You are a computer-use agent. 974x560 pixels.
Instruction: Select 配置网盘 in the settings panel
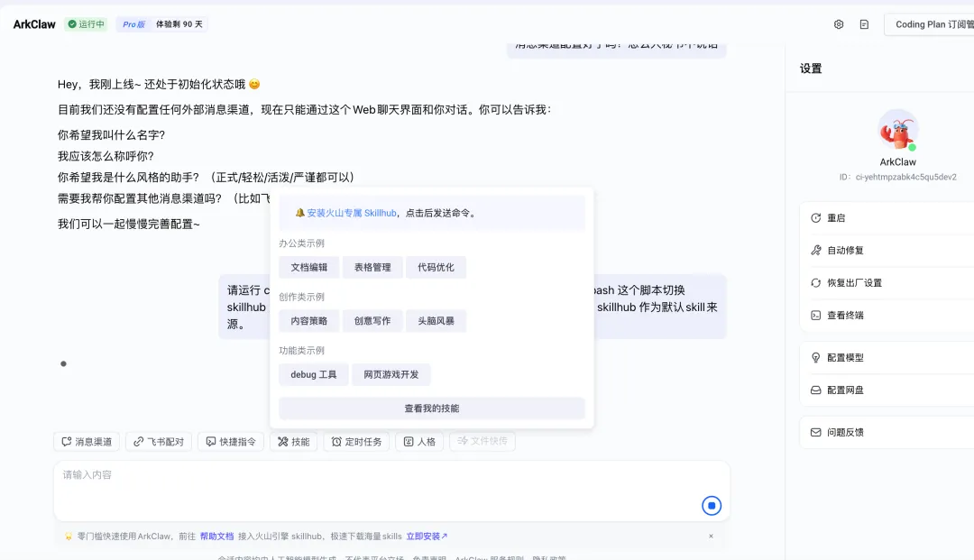pyautogui.click(x=888, y=390)
